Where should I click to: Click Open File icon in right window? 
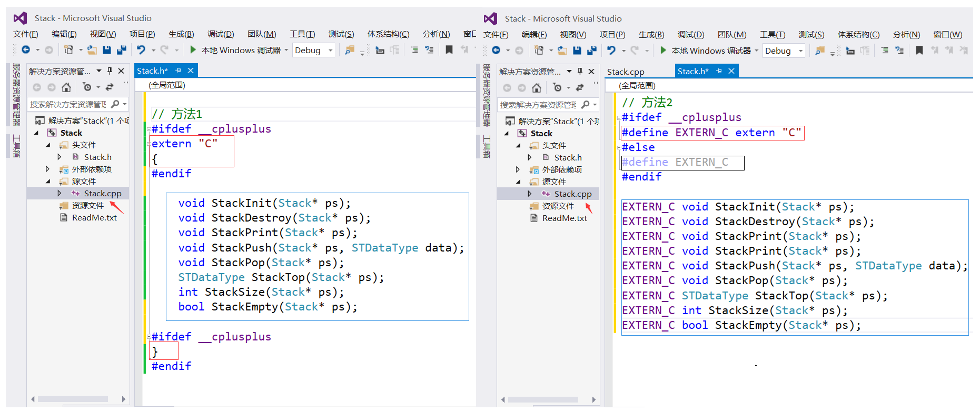562,50
